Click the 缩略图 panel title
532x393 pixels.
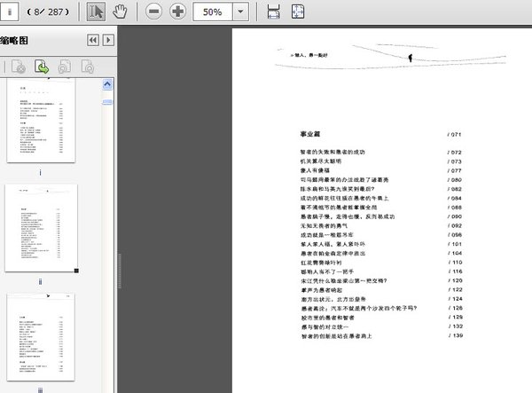point(14,41)
